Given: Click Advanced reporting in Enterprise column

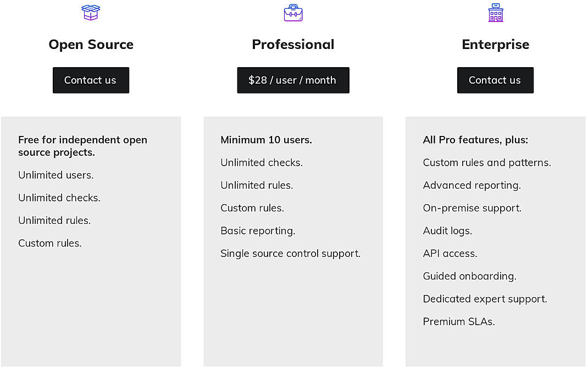Looking at the screenshot, I should tap(471, 185).
